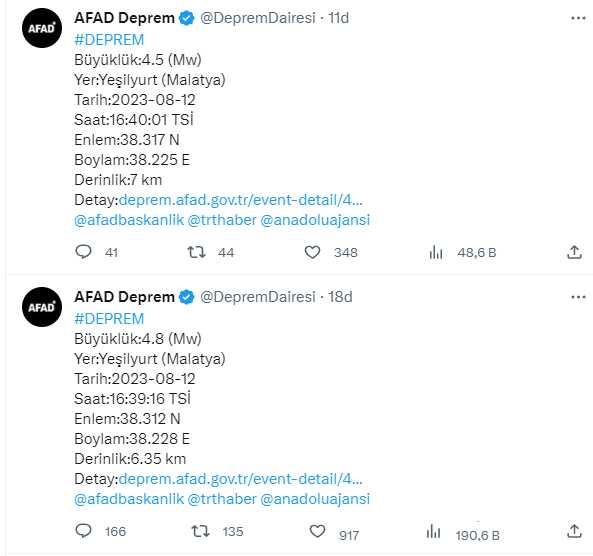Open @anadoluajansi mention in second tweet
593x556 pixels.
[315, 499]
